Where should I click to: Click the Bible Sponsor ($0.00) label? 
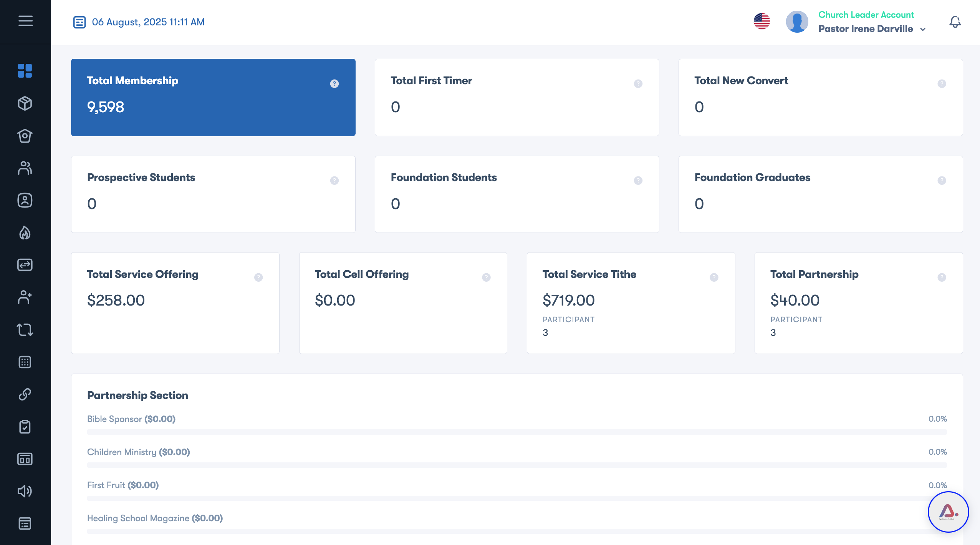pyautogui.click(x=131, y=419)
